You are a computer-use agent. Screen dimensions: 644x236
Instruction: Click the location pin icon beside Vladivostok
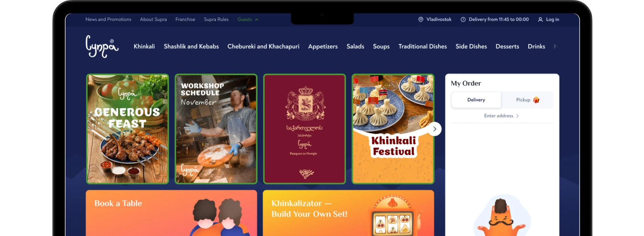[421, 20]
